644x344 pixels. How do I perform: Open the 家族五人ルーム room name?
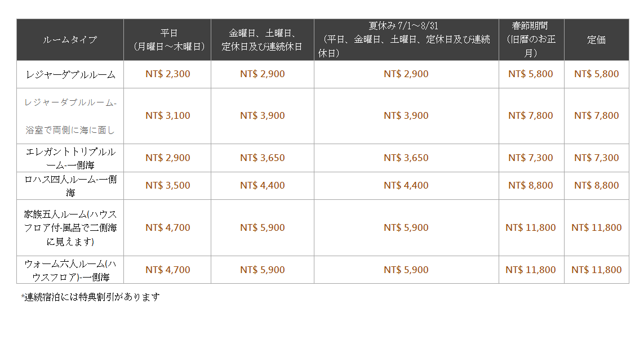pos(70,228)
